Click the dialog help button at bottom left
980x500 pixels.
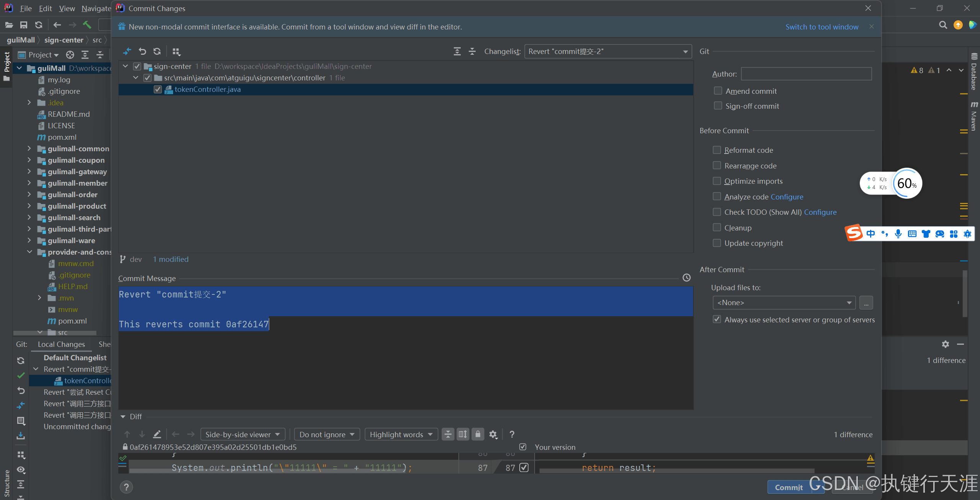(126, 487)
